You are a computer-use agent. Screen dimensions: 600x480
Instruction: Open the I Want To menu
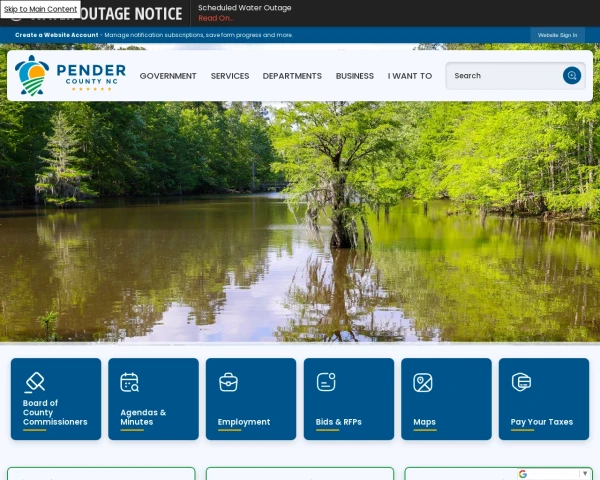coord(410,76)
